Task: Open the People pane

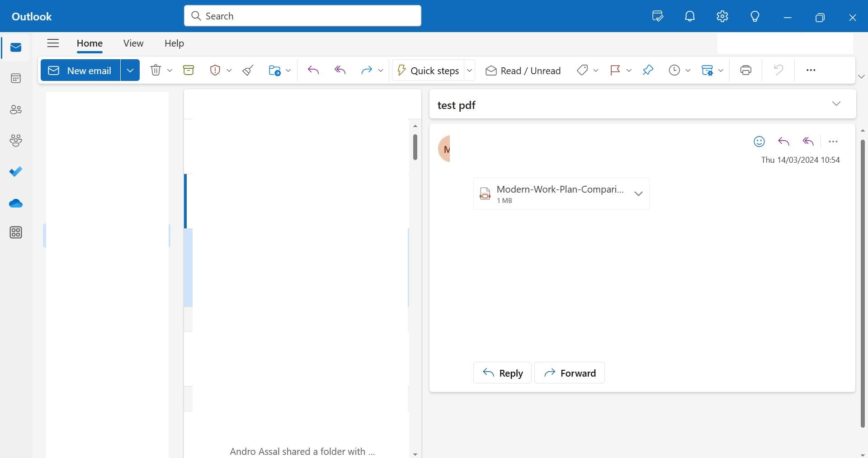Action: 15,109
